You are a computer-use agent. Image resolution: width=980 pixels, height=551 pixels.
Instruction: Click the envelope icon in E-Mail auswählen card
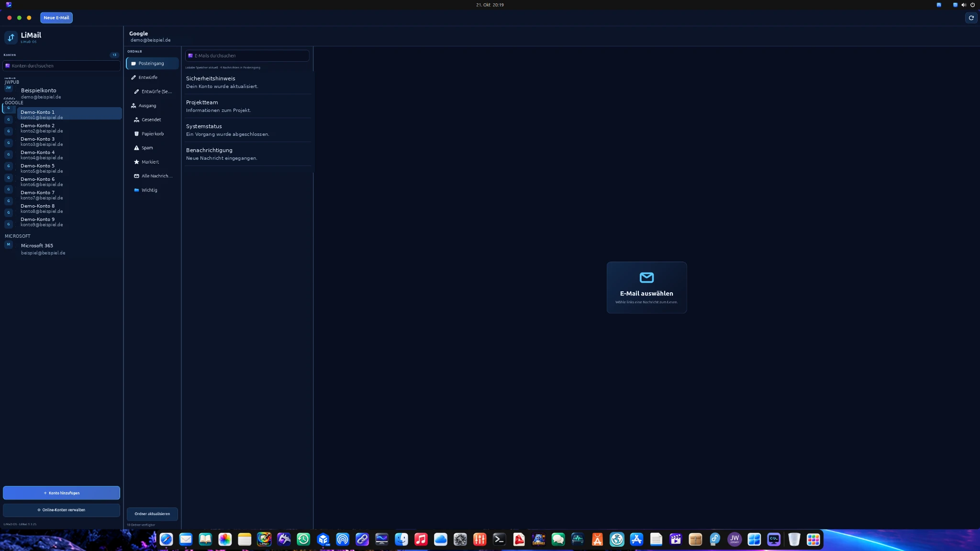click(646, 277)
